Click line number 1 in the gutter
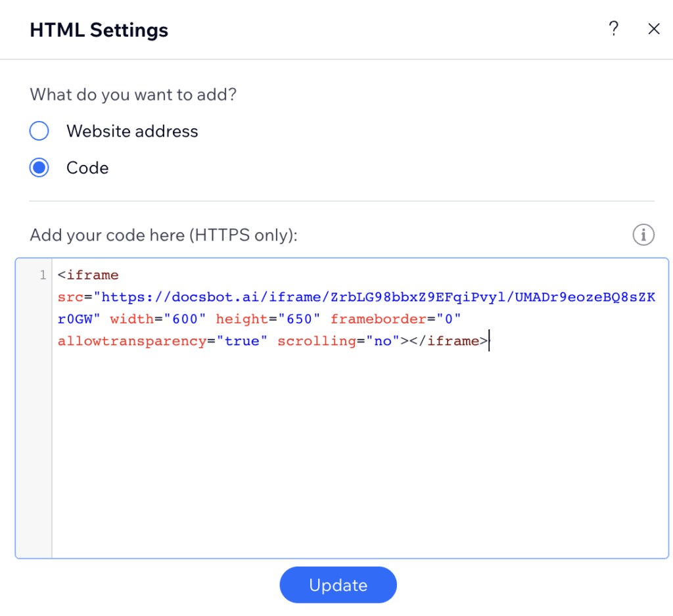The width and height of the screenshot is (673, 616). 43,274
